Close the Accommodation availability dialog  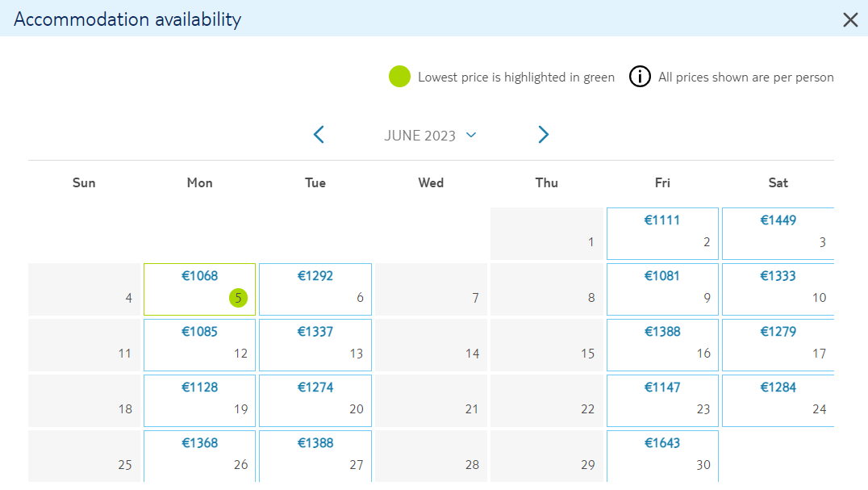850,20
